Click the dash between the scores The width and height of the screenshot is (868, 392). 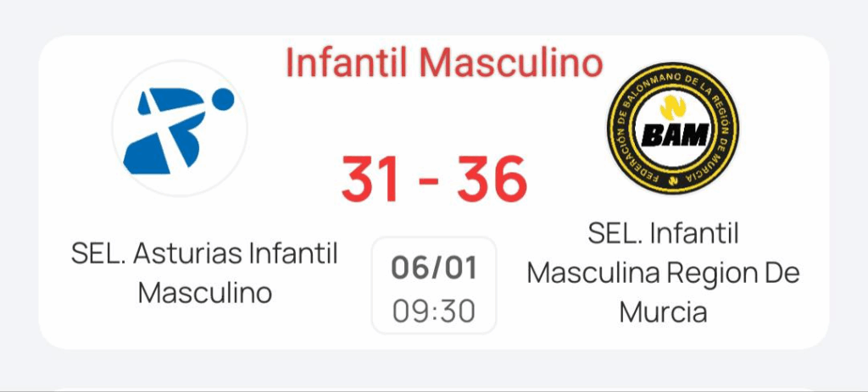pos(432,181)
